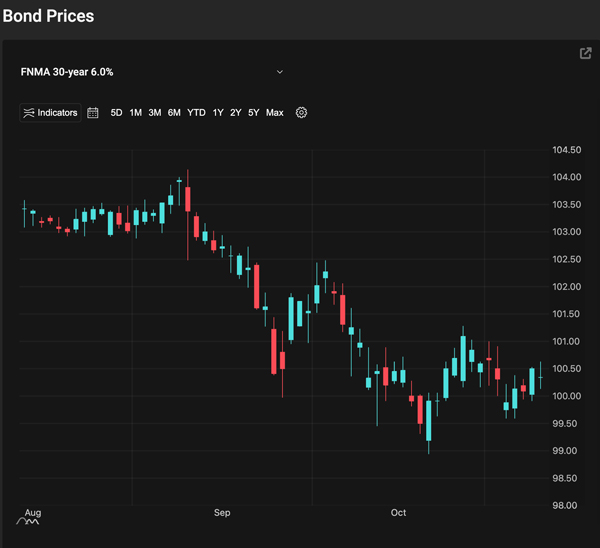Open chart in new window icon

coord(585,53)
